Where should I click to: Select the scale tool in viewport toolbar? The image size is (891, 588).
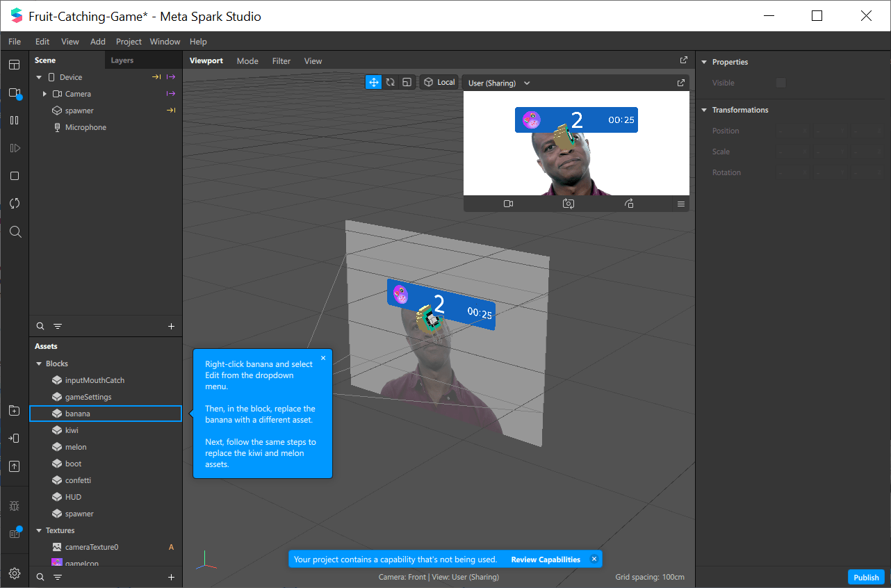click(x=407, y=82)
